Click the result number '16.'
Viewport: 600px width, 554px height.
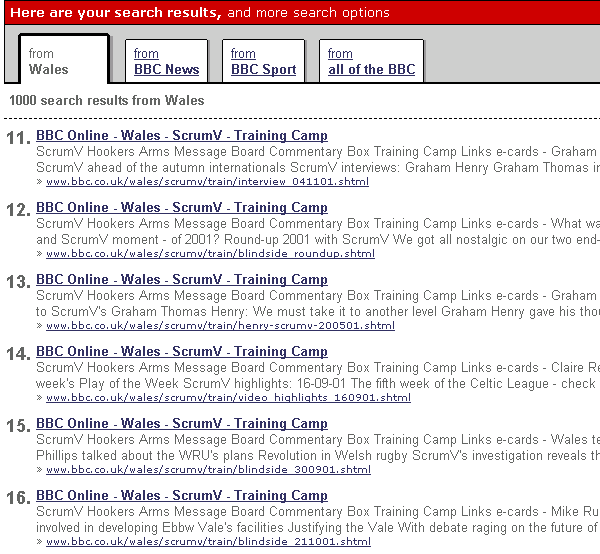[18, 497]
